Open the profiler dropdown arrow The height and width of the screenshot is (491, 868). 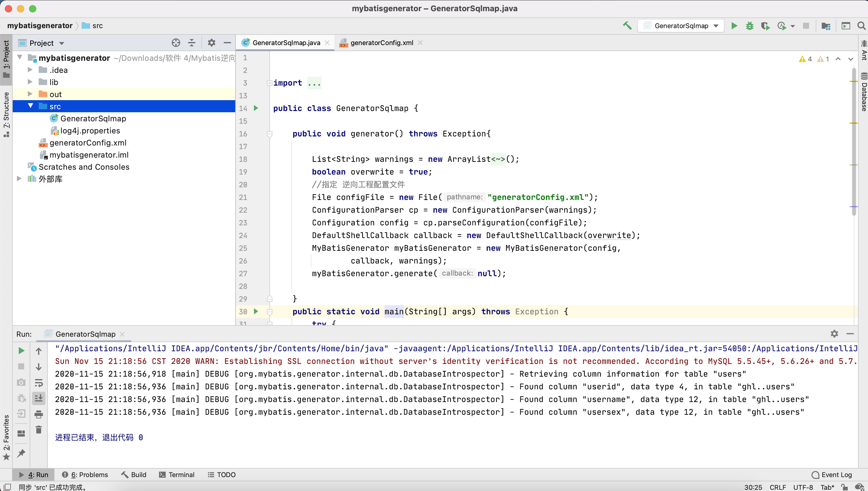coord(792,26)
